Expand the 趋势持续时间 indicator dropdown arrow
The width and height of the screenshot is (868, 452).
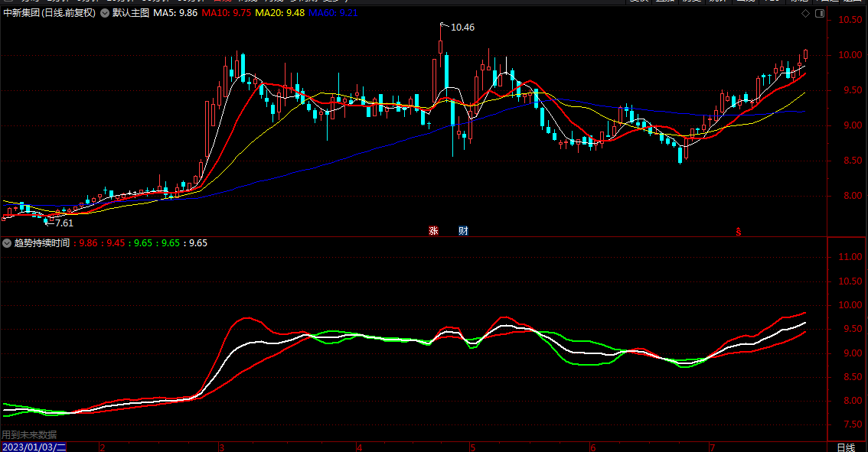[7, 243]
